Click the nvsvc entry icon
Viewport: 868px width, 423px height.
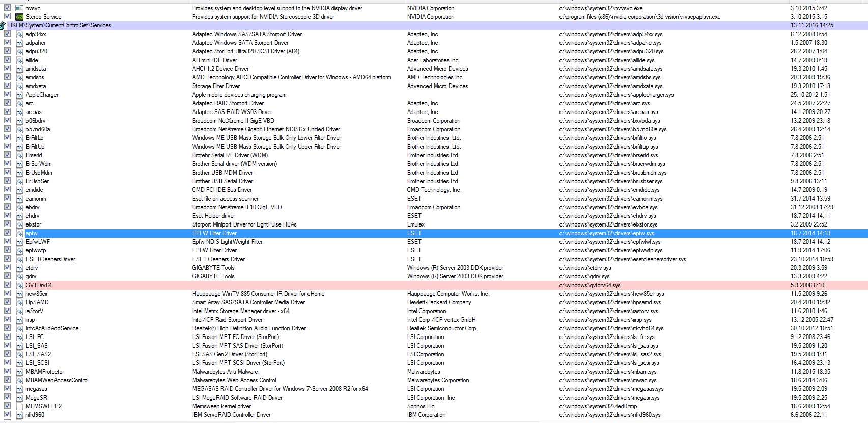coord(19,8)
